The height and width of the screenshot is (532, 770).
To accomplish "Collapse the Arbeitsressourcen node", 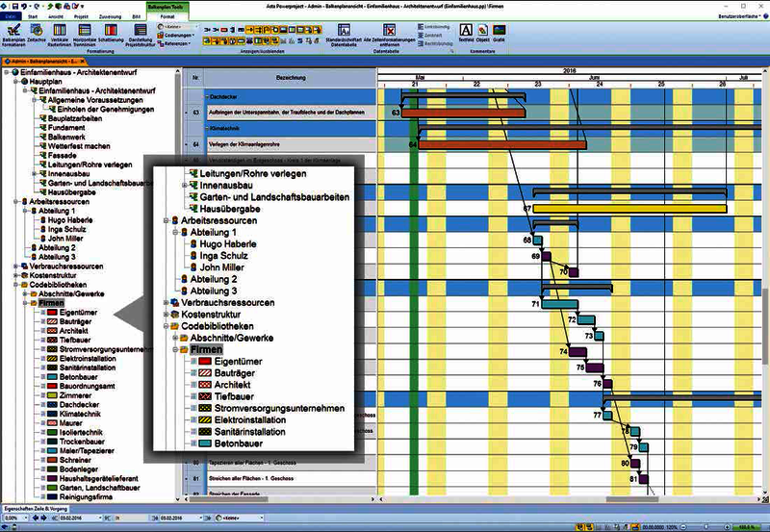I will 15,202.
